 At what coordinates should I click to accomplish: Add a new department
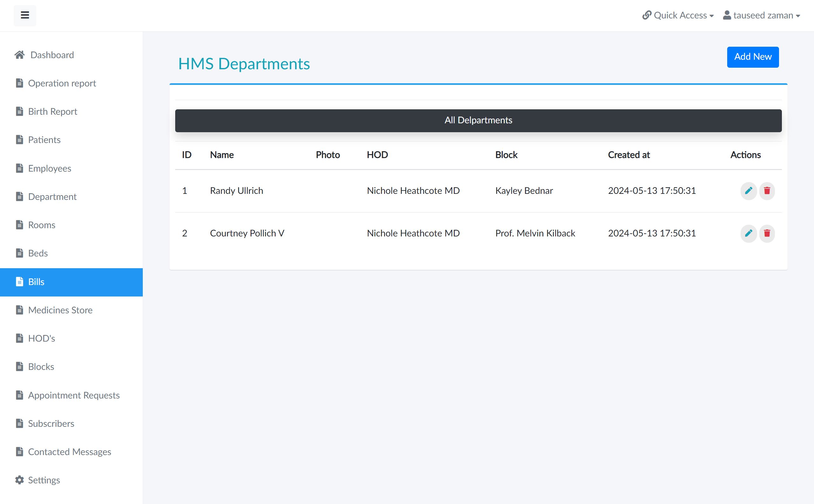click(x=753, y=57)
